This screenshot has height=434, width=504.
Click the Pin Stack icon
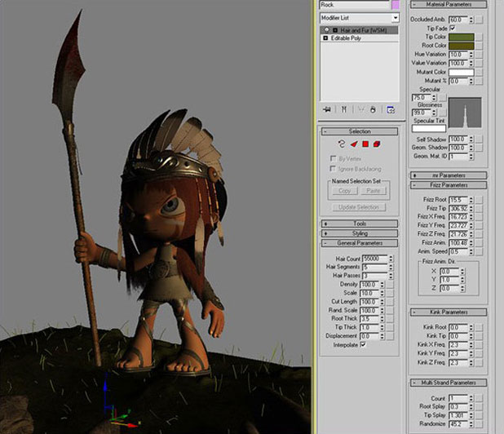coord(327,109)
